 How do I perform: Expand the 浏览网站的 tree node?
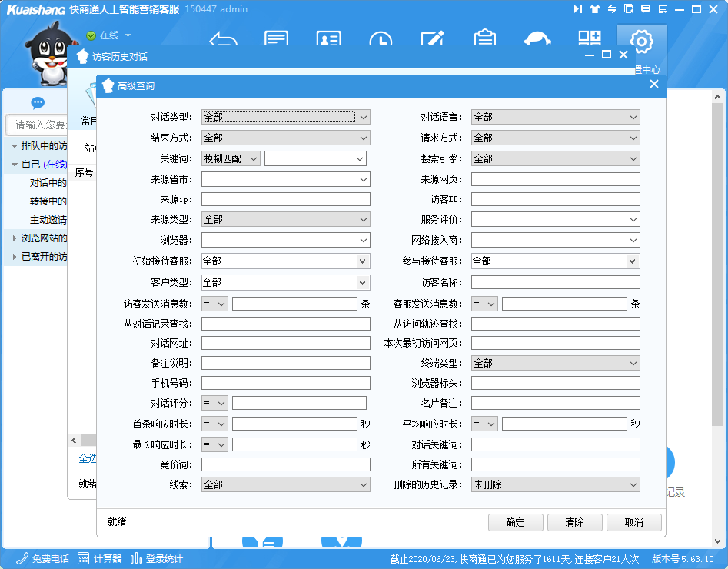click(15, 238)
